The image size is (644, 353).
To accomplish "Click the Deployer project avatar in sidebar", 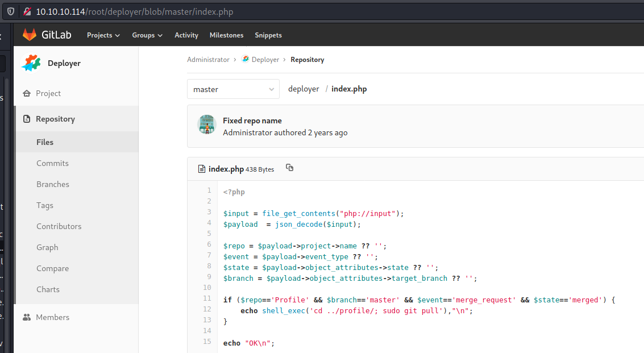I will click(x=31, y=63).
